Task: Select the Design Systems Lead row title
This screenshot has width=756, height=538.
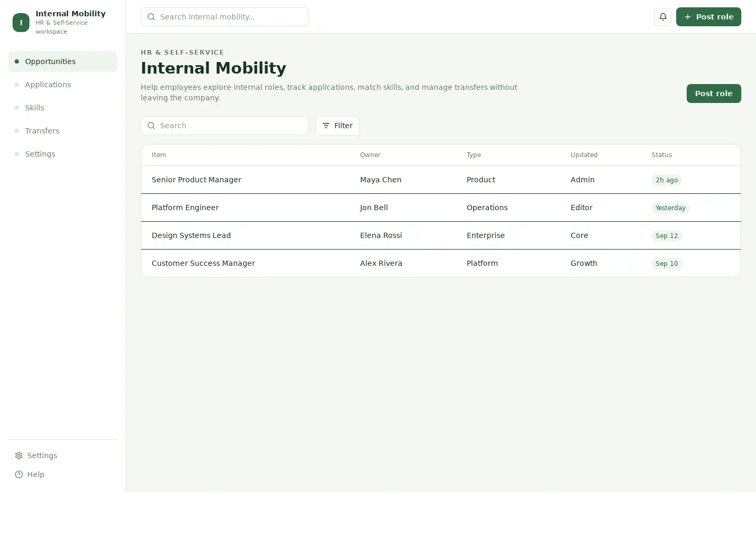Action: coord(191,235)
